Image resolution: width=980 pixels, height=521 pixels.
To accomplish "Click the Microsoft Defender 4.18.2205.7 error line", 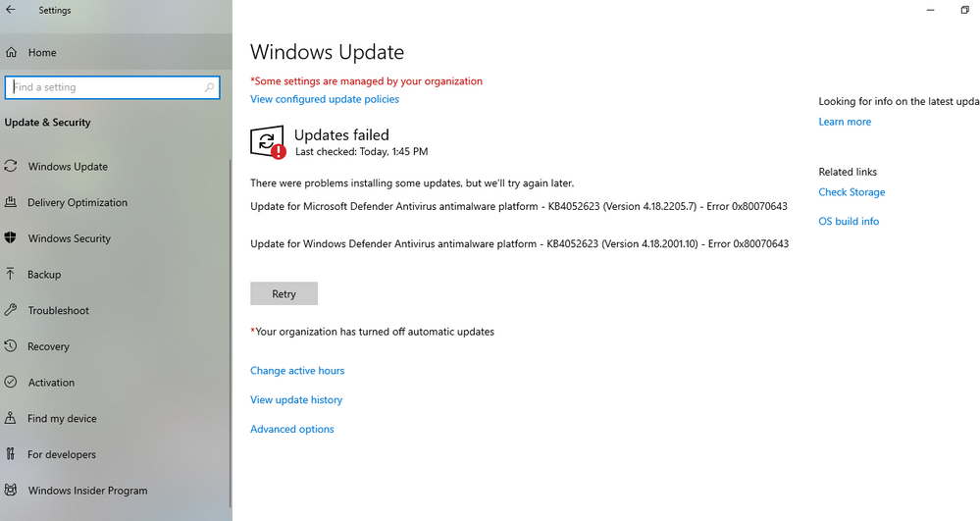I will 519,206.
